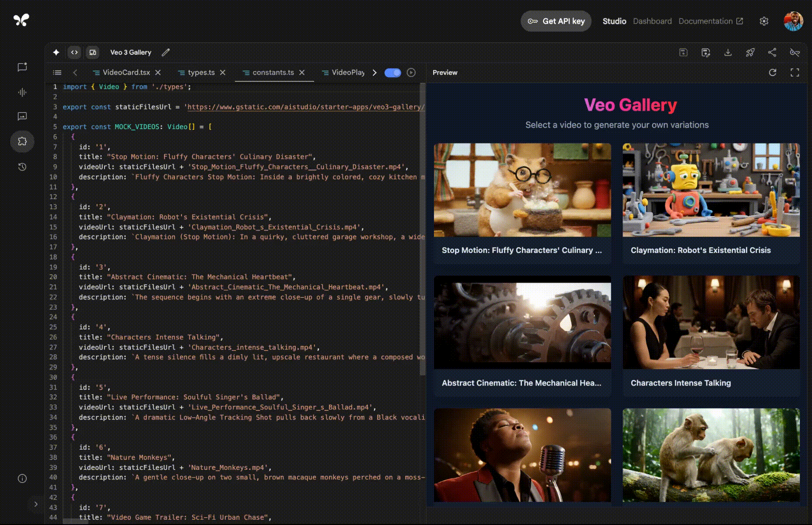Expand the left sidebar with the chevron
This screenshot has width=812, height=525.
coord(36,504)
